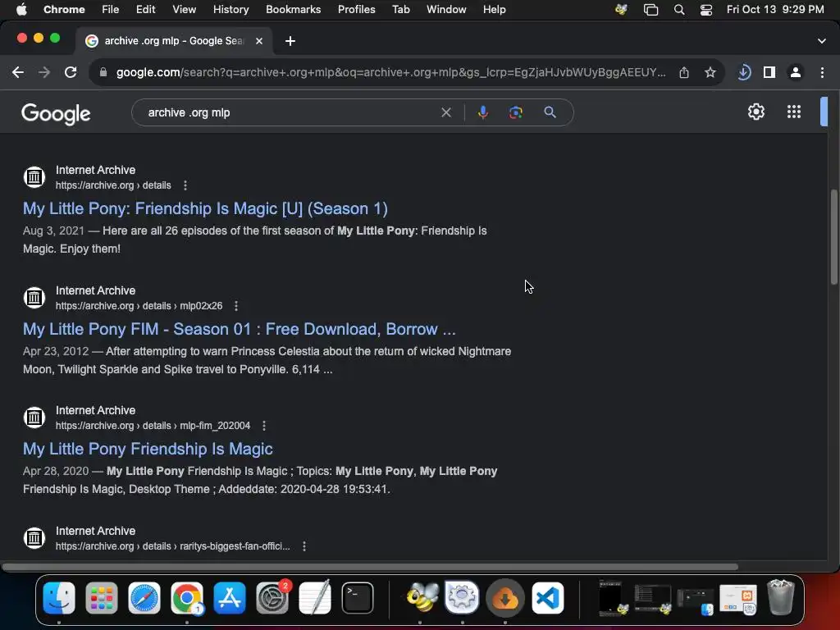Open a new tab with plus button
840x630 pixels.
290,41
